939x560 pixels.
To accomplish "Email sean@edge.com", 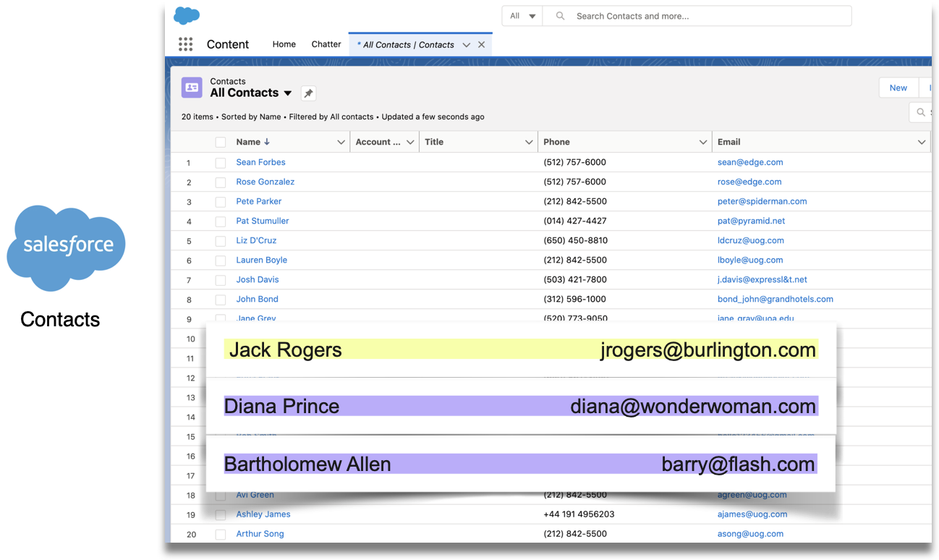I will coord(750,162).
